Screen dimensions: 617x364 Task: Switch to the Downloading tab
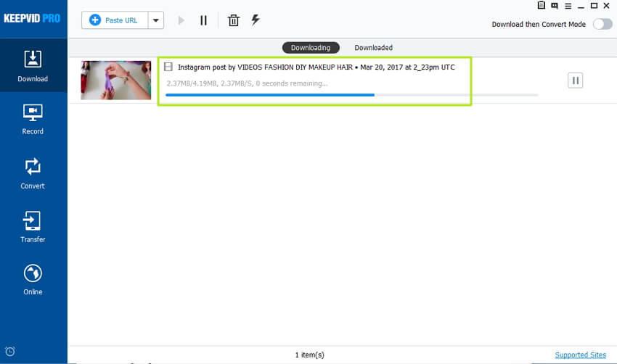(311, 48)
